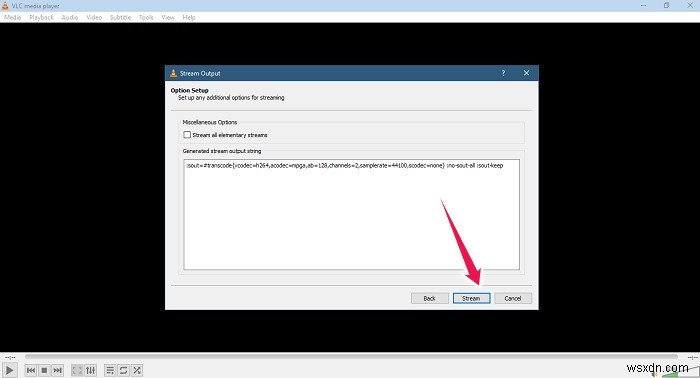
Task: Go Back to previous streaming step
Action: pos(429,298)
